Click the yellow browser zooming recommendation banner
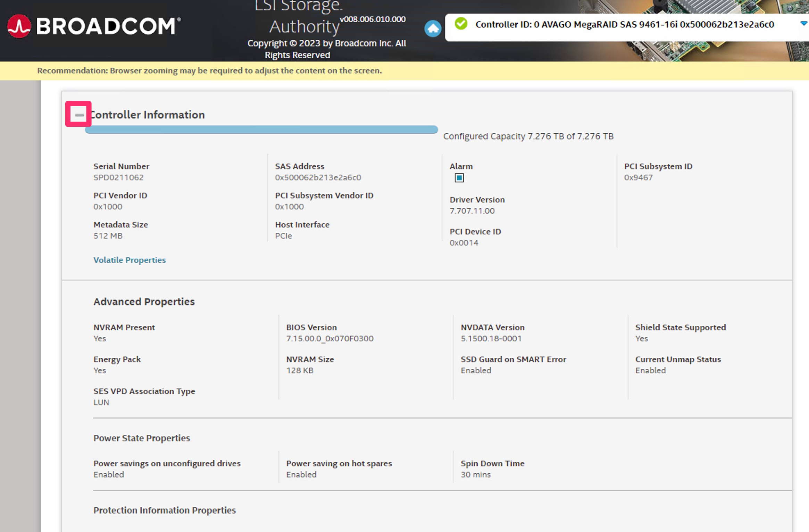 [x=209, y=71]
